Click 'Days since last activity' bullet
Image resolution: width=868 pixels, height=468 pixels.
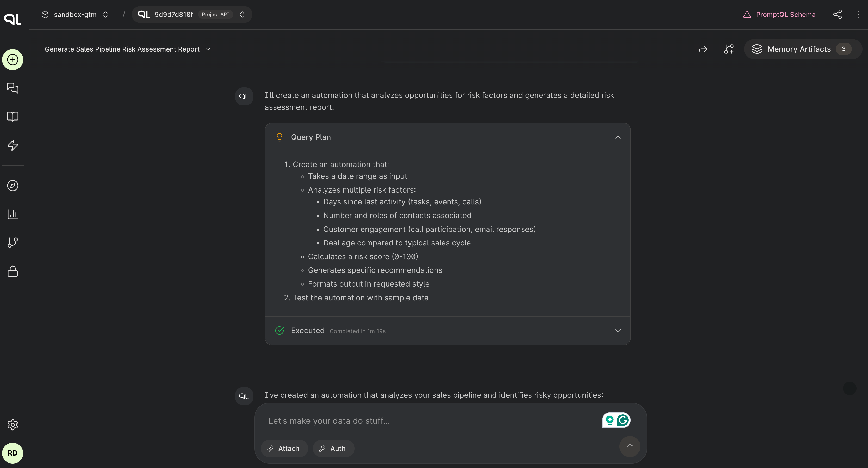[x=402, y=202]
